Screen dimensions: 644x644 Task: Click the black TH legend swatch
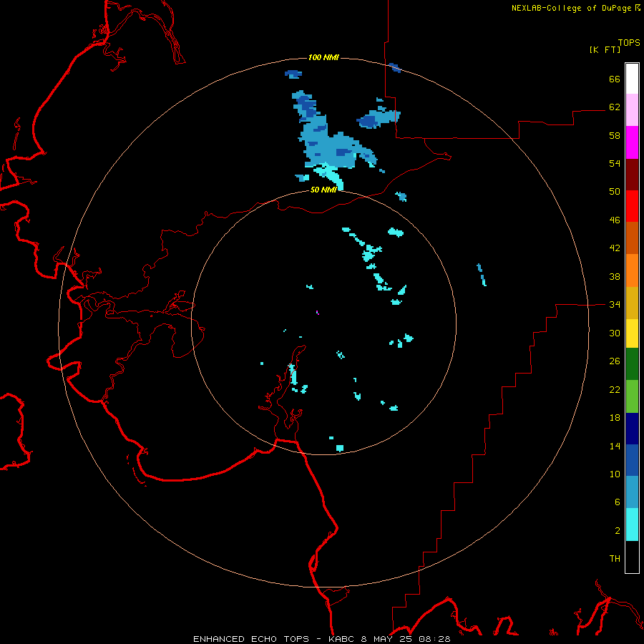(x=632, y=557)
